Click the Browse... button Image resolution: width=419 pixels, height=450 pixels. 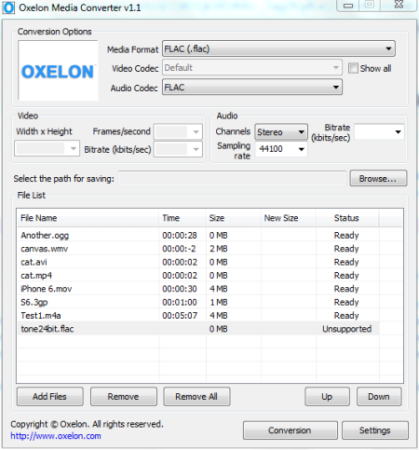378,179
